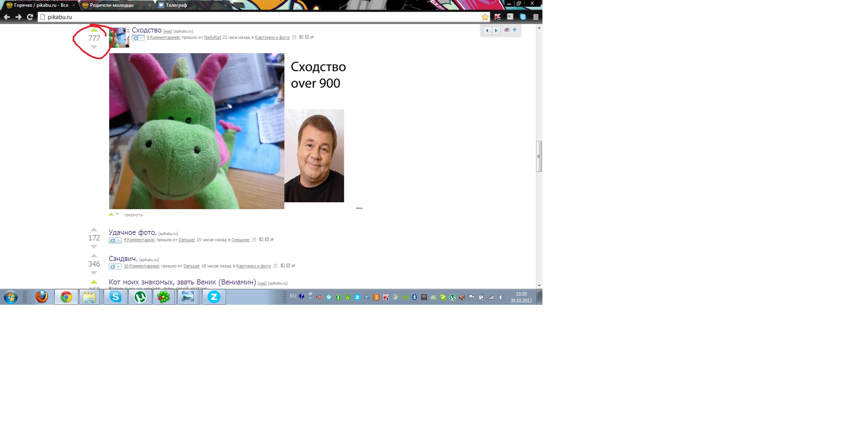
Task: Click Сходство post thumbnail image
Action: (119, 37)
